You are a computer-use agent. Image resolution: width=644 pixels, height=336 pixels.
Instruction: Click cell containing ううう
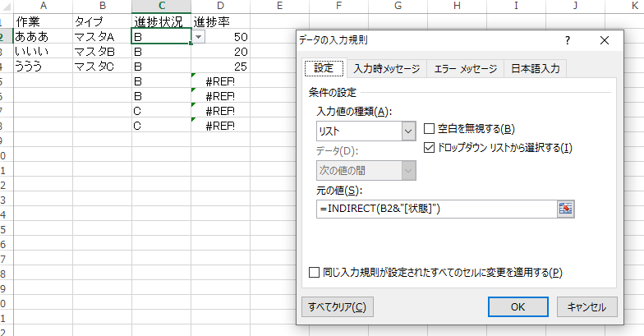point(43,66)
